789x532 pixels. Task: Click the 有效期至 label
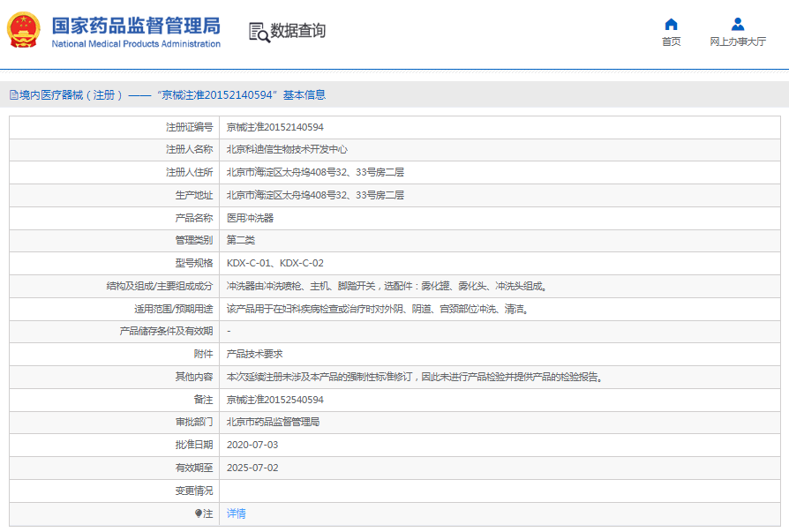coord(194,468)
